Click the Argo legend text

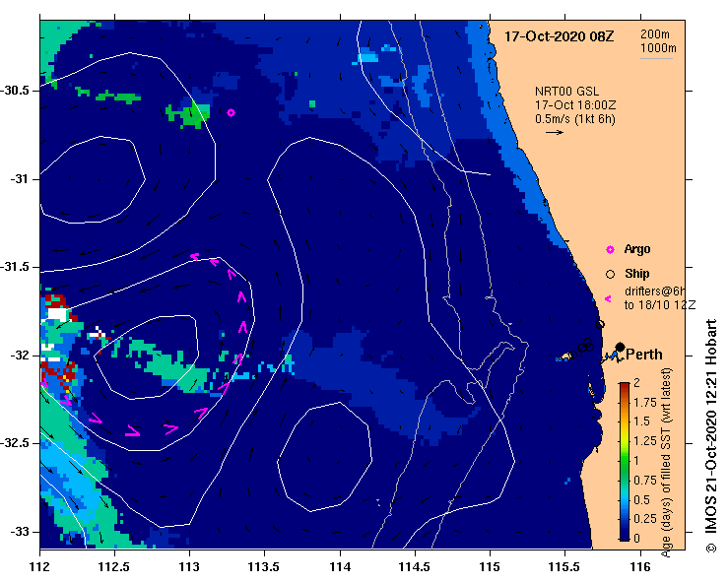[637, 249]
